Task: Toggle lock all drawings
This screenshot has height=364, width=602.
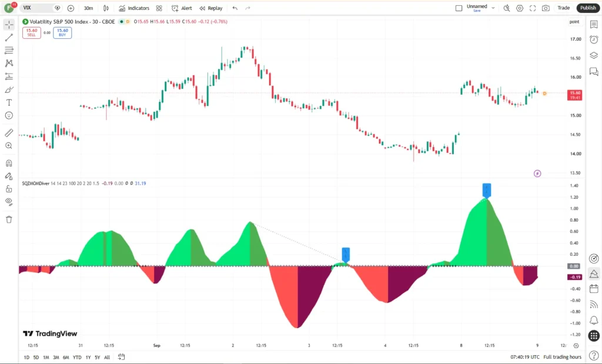Action: click(x=9, y=189)
